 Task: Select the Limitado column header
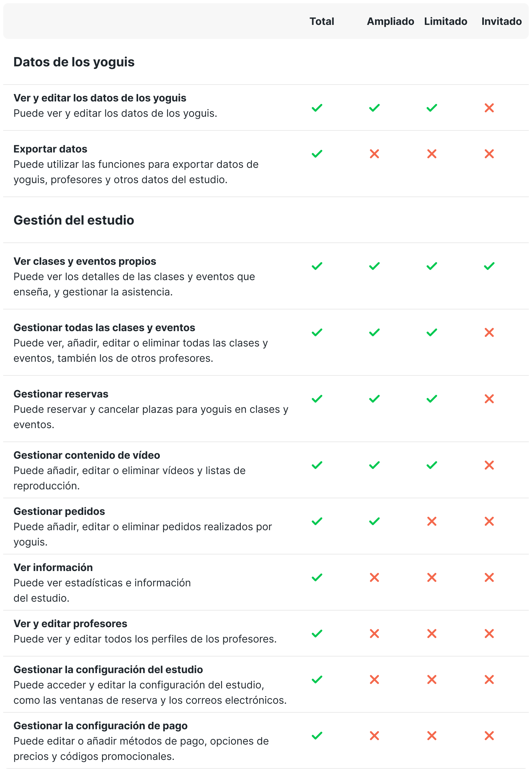pos(445,21)
